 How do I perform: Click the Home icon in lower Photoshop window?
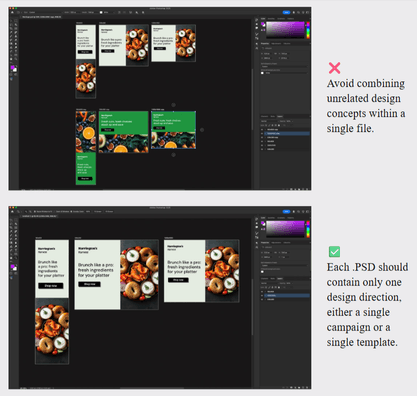[12, 211]
